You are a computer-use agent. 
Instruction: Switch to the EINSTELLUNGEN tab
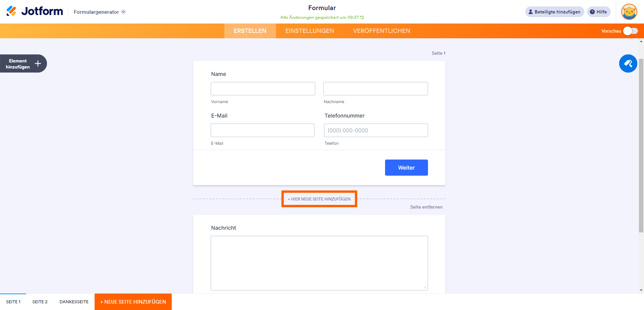coord(310,31)
